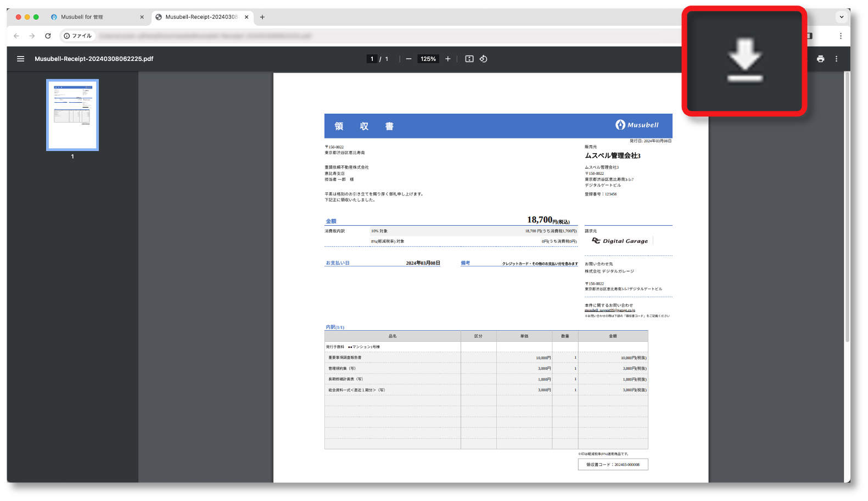Screen dimensions: 868x501
Task: Open a new tab with the plus button
Action: (x=262, y=17)
